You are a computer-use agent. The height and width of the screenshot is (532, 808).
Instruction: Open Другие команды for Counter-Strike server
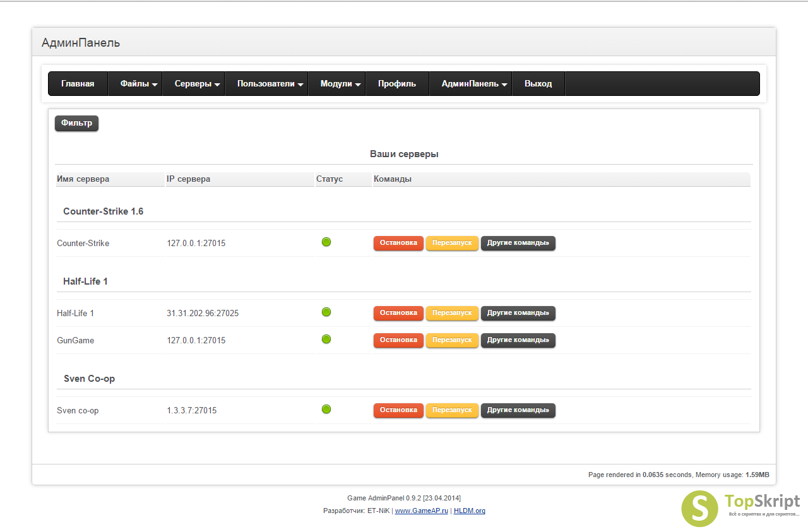click(x=518, y=243)
